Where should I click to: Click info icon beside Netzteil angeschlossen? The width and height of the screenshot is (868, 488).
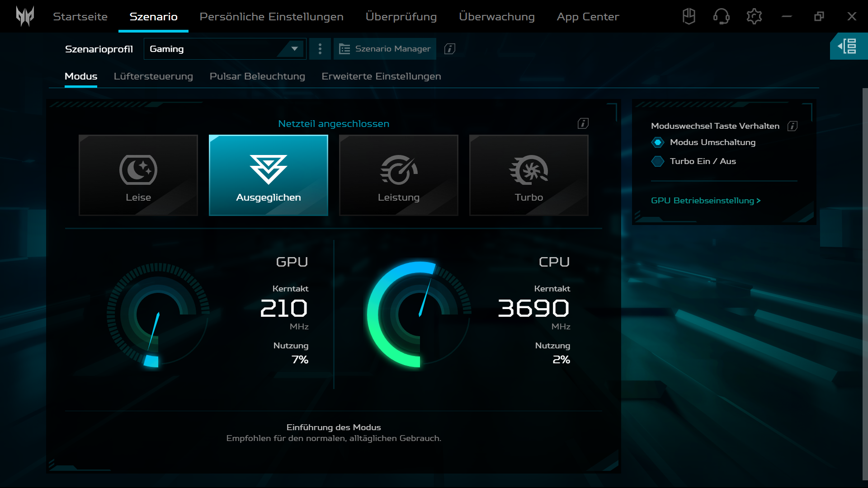[583, 123]
